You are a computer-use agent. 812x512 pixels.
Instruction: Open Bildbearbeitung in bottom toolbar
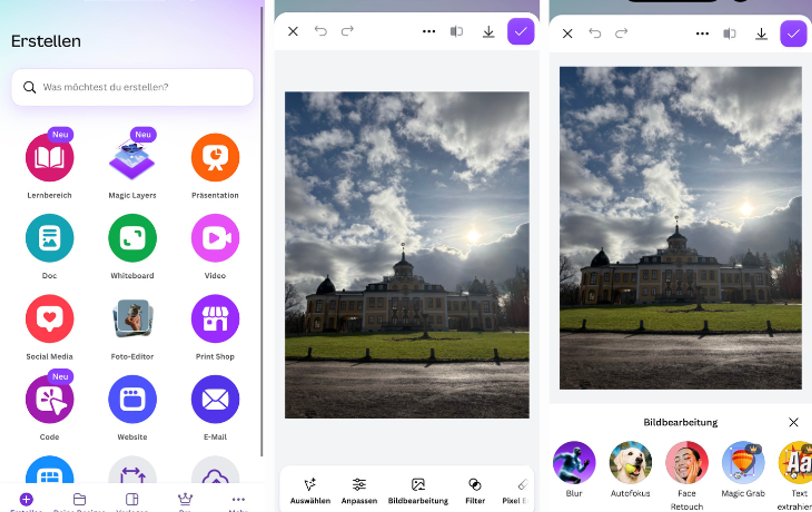tap(418, 491)
